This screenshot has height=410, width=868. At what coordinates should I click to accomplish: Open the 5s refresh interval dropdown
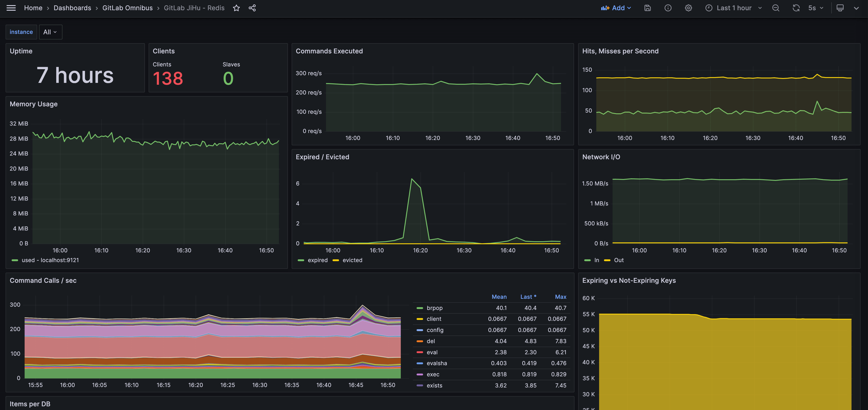coord(816,8)
